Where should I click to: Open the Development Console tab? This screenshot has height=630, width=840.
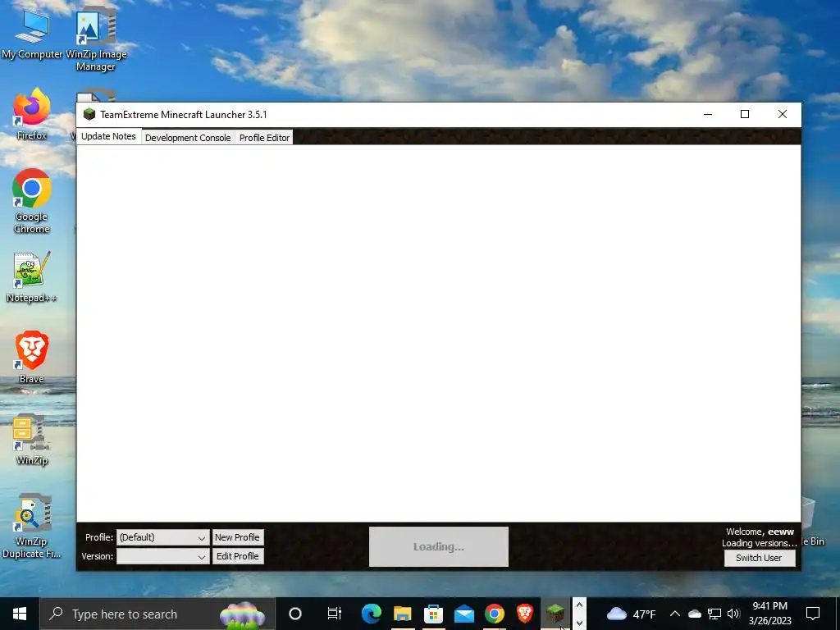188,138
